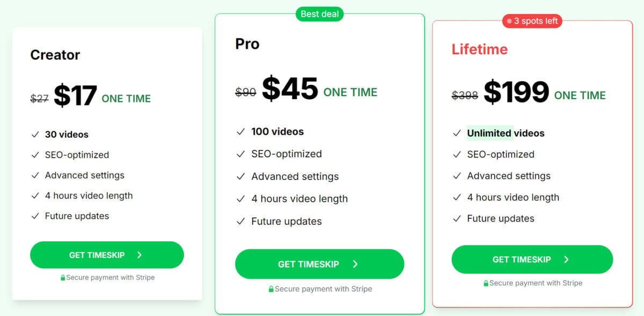Click the checkmark beside 100 videos
This screenshot has width=644, height=316.
[x=241, y=131]
